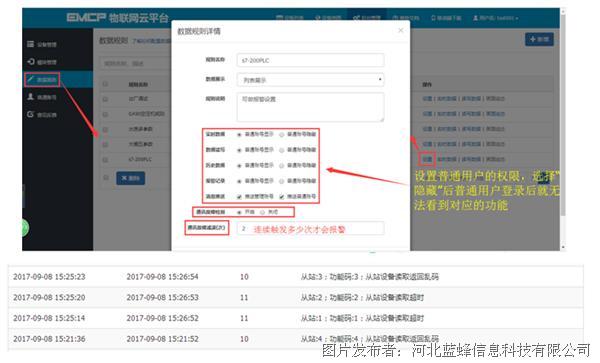Select 普通账号隐藏 for 历史数据
The width and height of the screenshot is (600, 363).
(282, 166)
